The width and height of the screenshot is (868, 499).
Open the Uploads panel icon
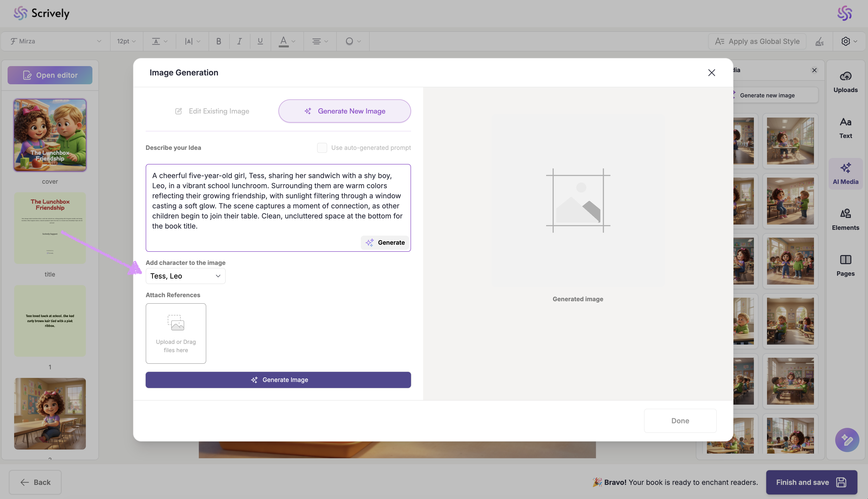pos(845,81)
